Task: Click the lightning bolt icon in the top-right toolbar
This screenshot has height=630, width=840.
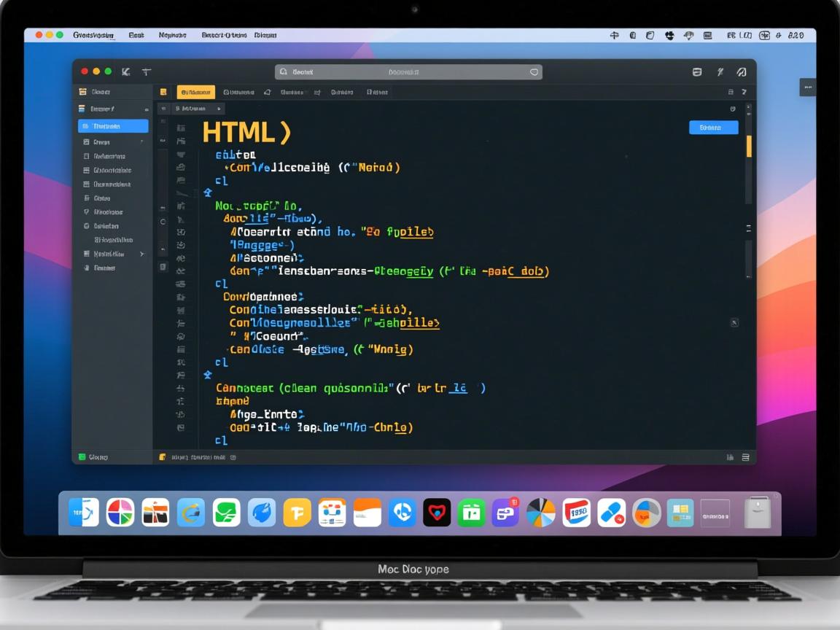Action: point(720,72)
